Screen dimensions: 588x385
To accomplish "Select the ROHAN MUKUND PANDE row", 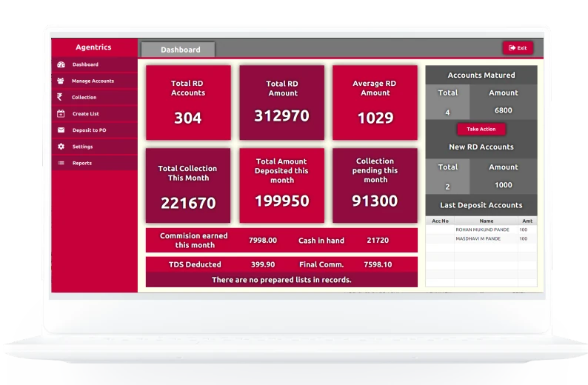I will point(481,230).
